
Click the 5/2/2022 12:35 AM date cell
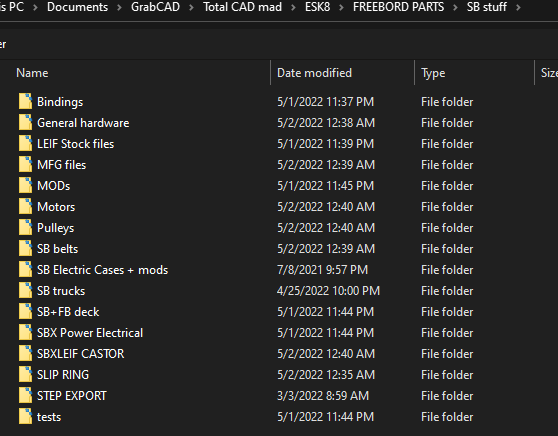click(326, 375)
